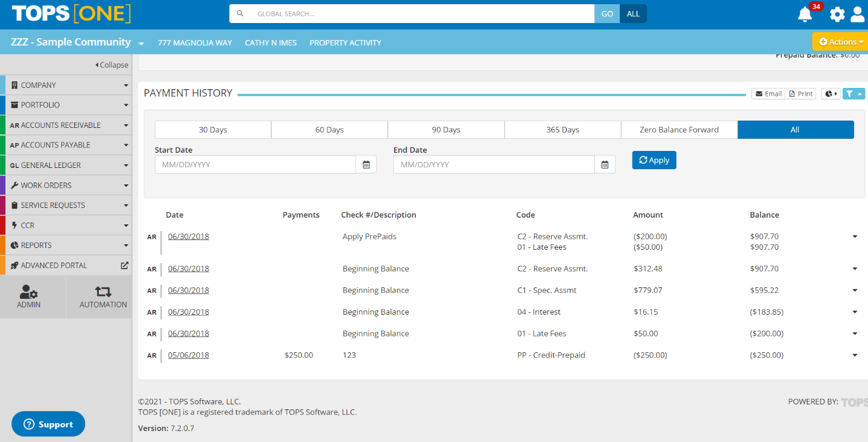Open the Automation icon in sidebar
Viewport: 868px width, 442px height.
[103, 297]
